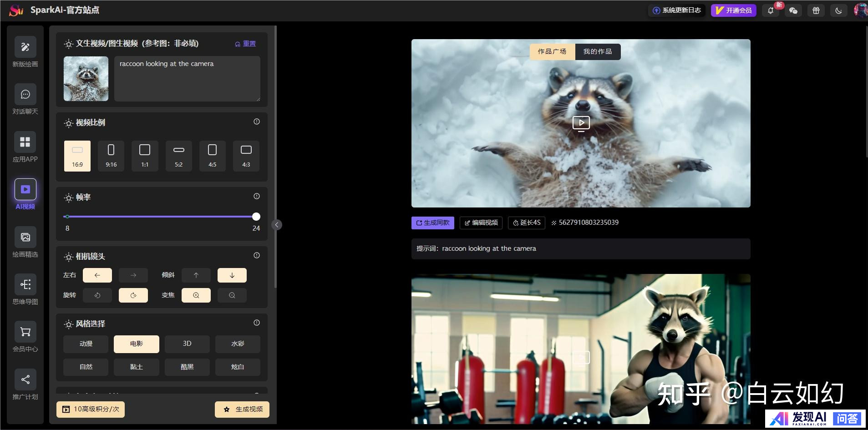Select the 1:1 video aspect ratio
Viewport: 868px width, 430px height.
click(x=145, y=156)
